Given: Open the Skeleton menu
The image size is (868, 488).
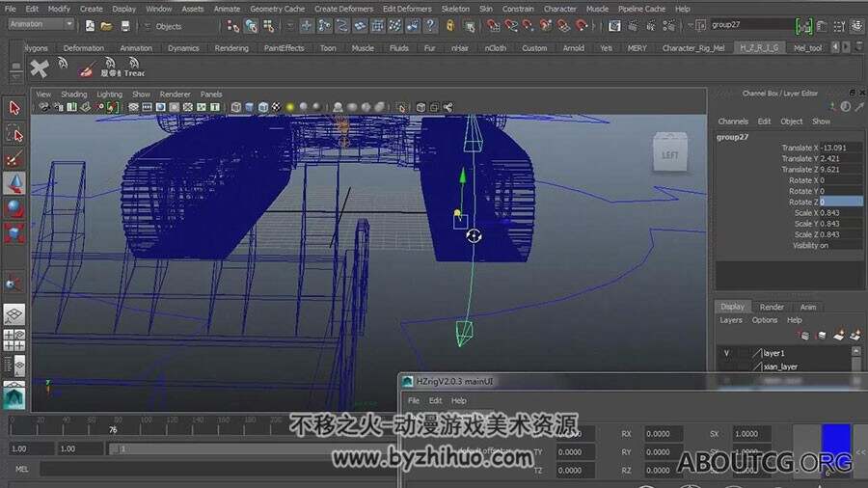Looking at the screenshot, I should 455,9.
